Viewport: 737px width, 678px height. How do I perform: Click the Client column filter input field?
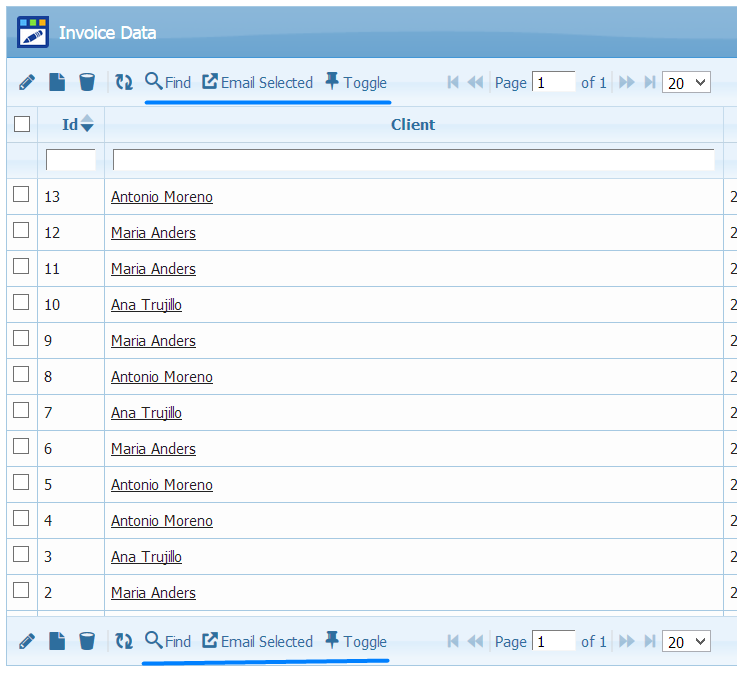point(413,160)
